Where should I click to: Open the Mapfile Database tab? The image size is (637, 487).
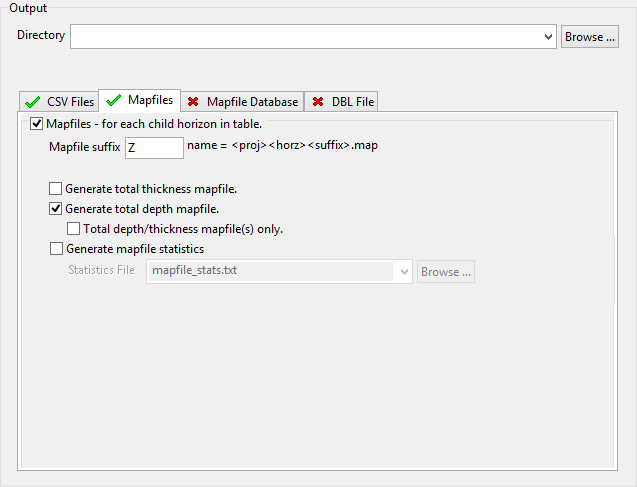(x=252, y=102)
